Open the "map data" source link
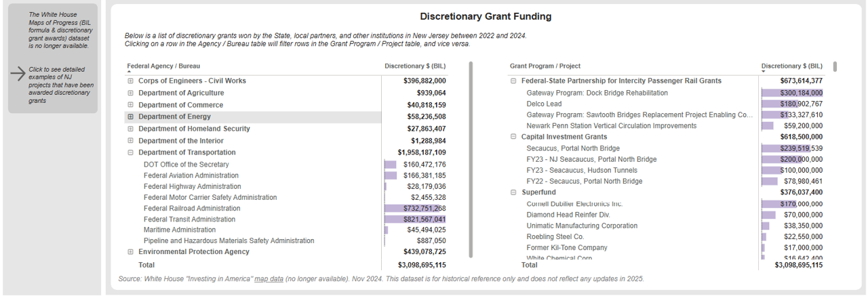The height and width of the screenshot is (298, 868). pyautogui.click(x=269, y=278)
